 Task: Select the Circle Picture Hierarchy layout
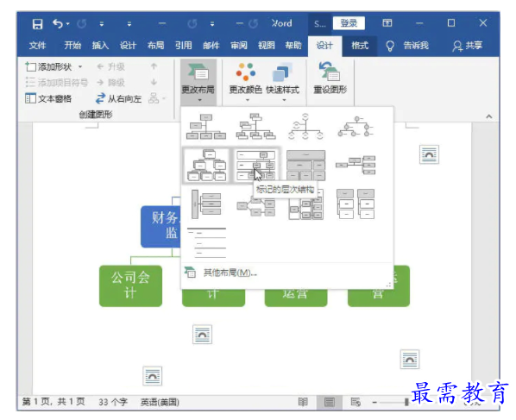coord(356,126)
